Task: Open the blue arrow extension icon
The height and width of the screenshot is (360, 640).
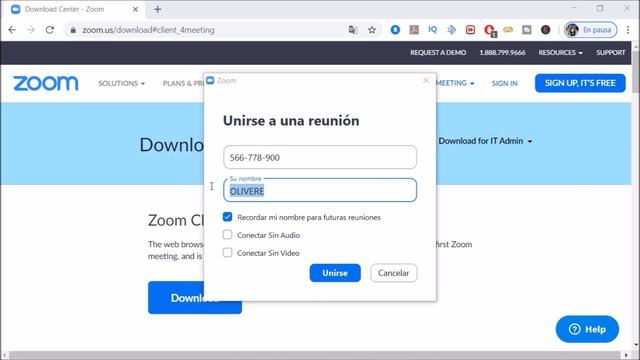Action: click(451, 30)
